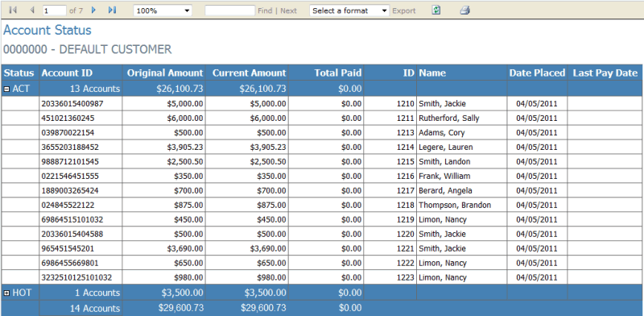Select account ID 039870022154
This screenshot has height=316, width=644.
coord(68,132)
